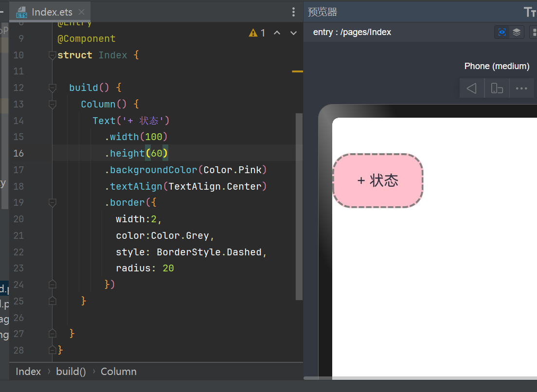This screenshot has height=392, width=537.
Task: Collapse the struct Index code block
Action: click(53, 55)
